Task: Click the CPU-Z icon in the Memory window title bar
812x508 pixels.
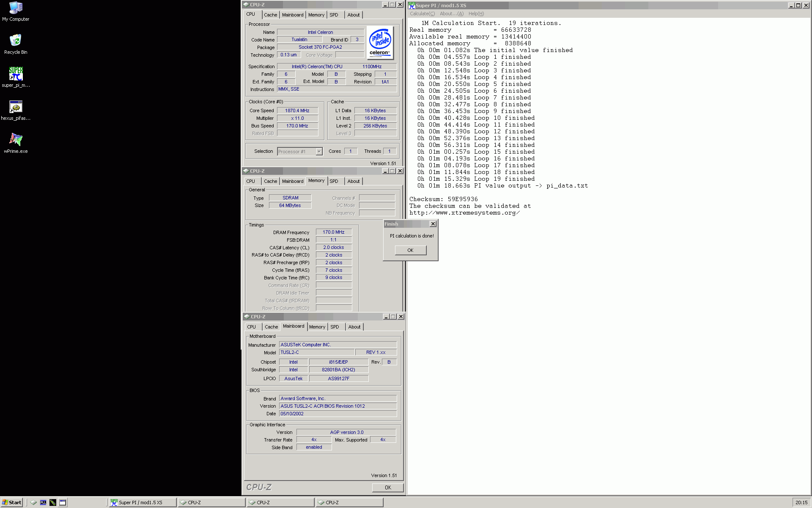Action: tap(246, 171)
